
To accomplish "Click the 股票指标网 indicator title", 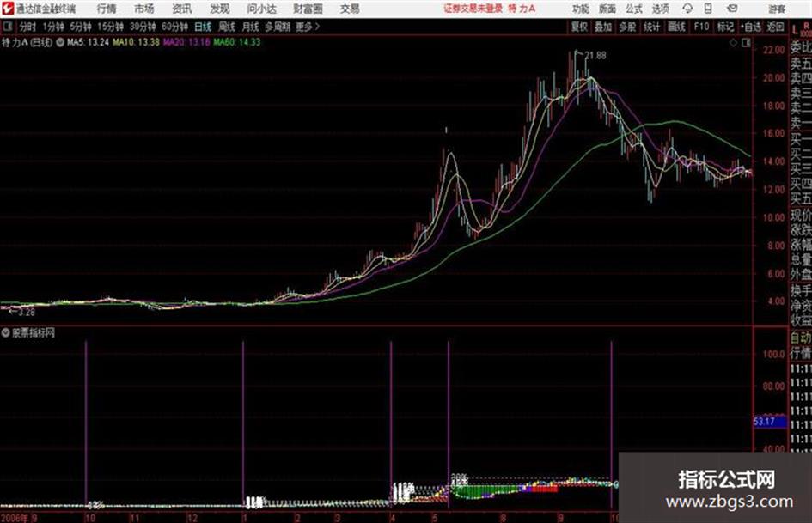I will click(34, 333).
